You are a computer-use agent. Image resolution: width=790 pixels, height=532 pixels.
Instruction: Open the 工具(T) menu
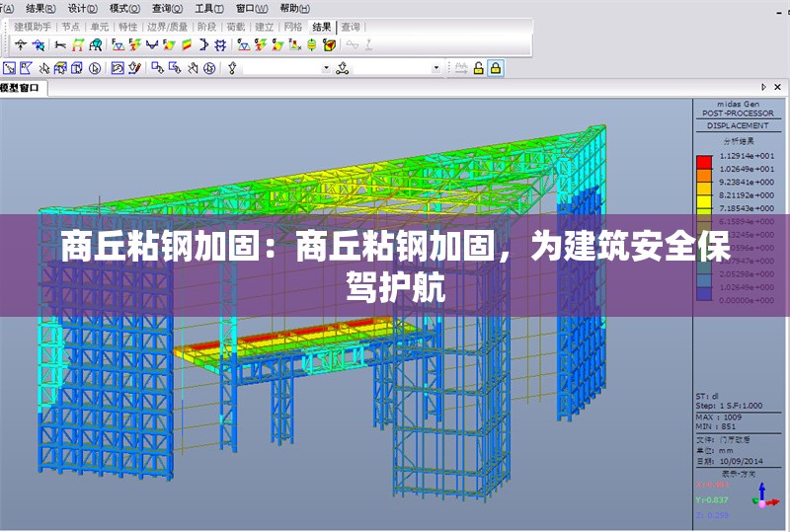(x=209, y=9)
